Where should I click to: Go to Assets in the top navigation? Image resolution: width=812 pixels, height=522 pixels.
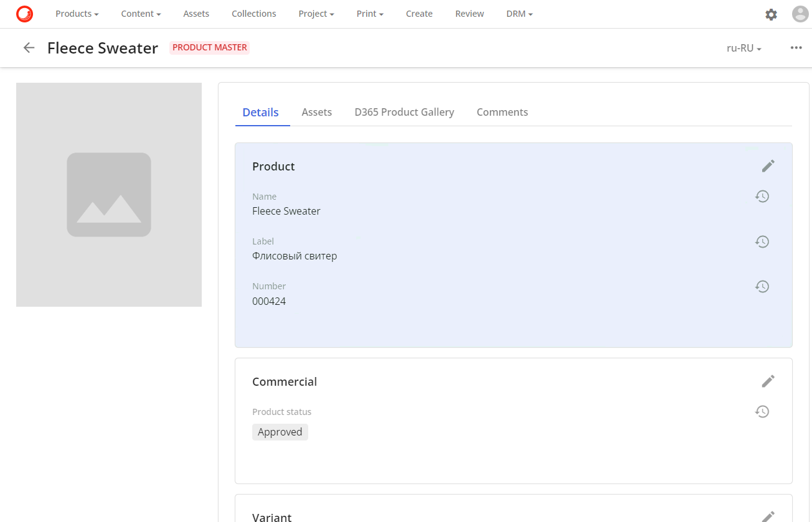pos(196,14)
